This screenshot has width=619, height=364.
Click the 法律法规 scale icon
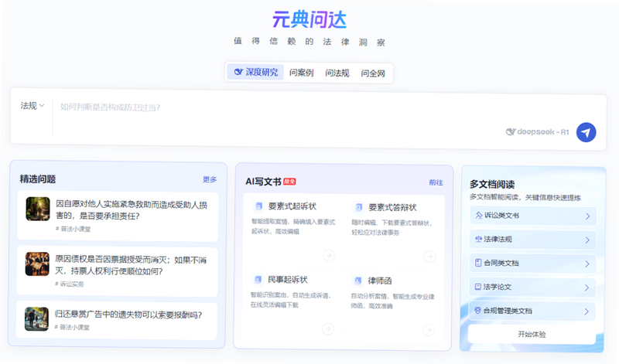478,239
